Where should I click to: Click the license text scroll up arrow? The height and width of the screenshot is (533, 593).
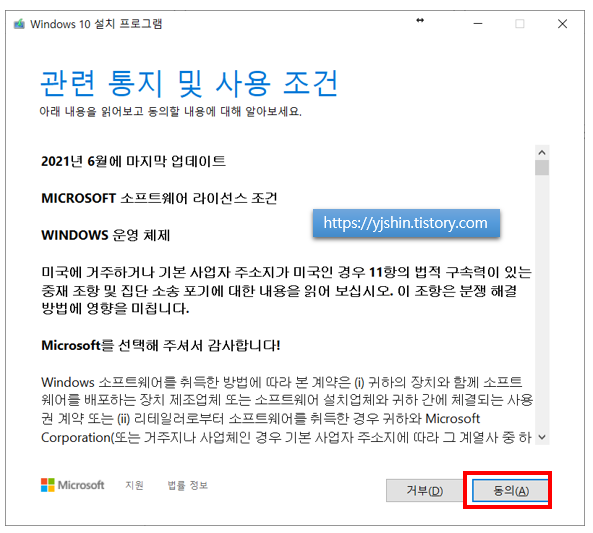tap(542, 152)
